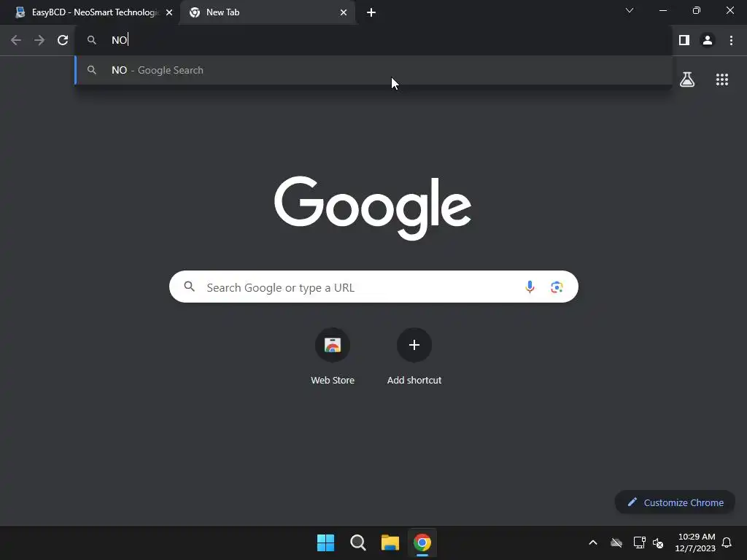Open Chrome's three-dot menu
Screen dimensions: 747x560
click(x=731, y=41)
